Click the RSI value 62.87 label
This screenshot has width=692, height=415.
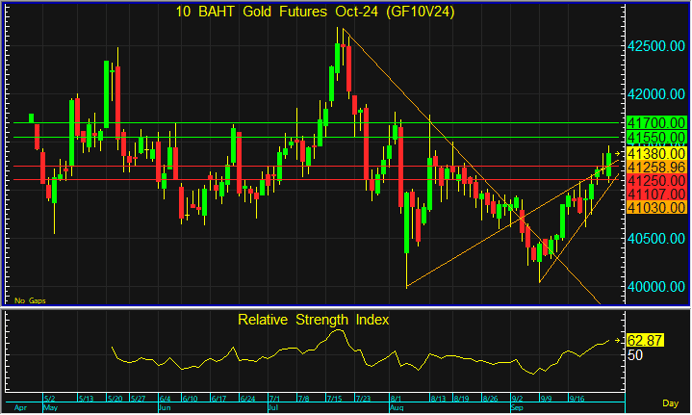click(643, 340)
